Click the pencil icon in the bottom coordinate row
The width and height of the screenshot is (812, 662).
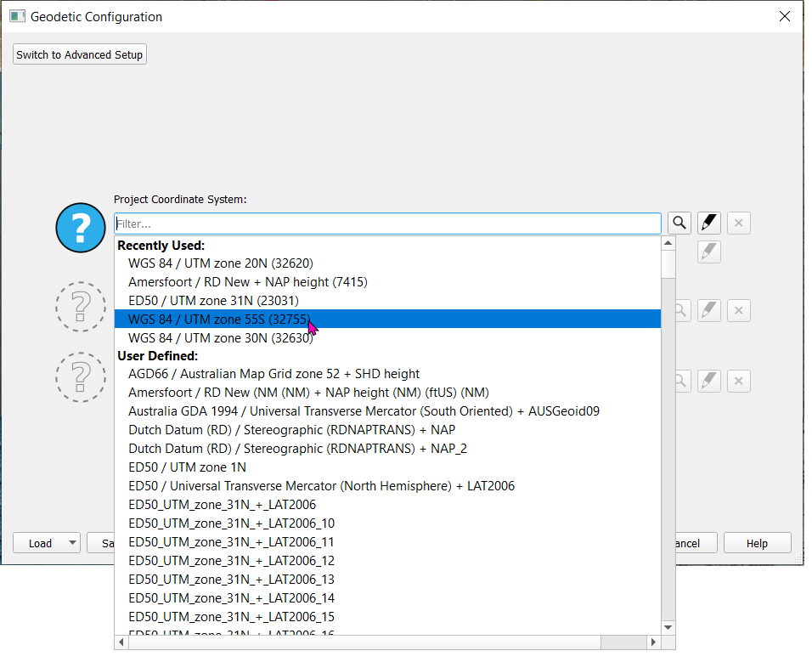(709, 381)
